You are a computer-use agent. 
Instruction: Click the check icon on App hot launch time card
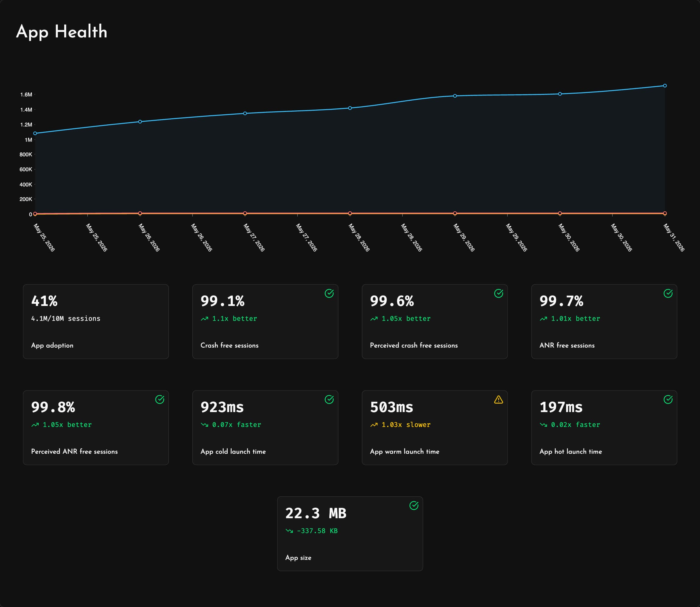pos(668,399)
